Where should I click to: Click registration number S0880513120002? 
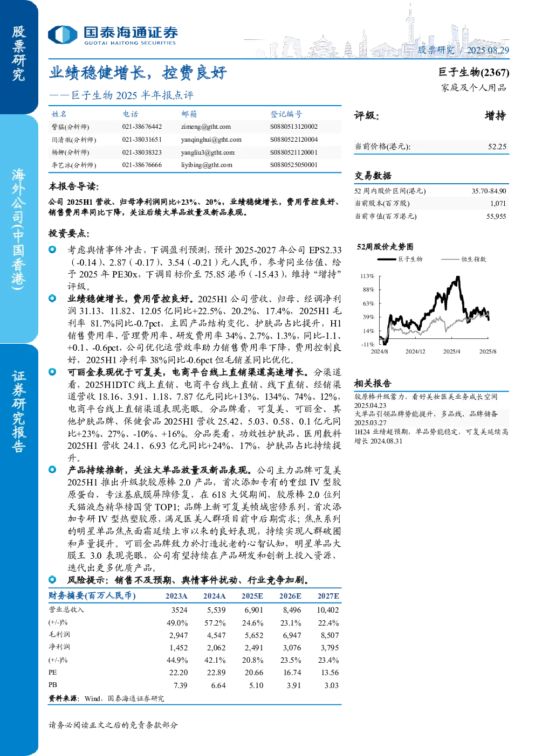[294, 127]
